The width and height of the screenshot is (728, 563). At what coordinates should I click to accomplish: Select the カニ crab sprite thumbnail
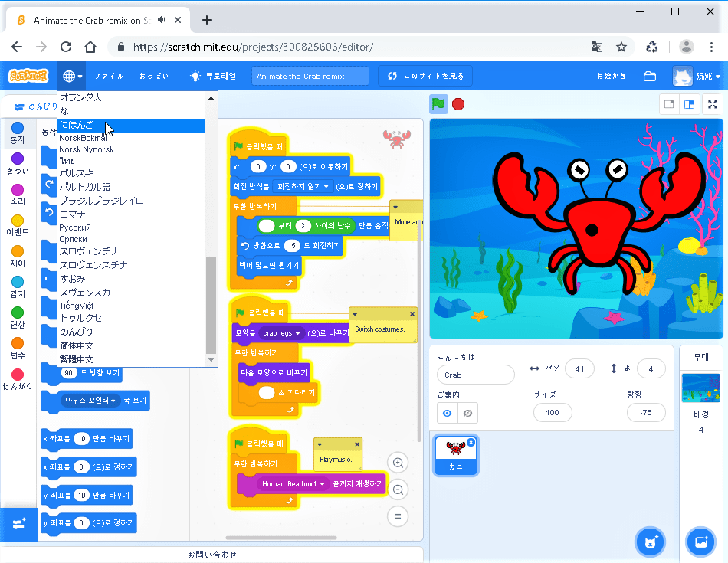tap(455, 456)
